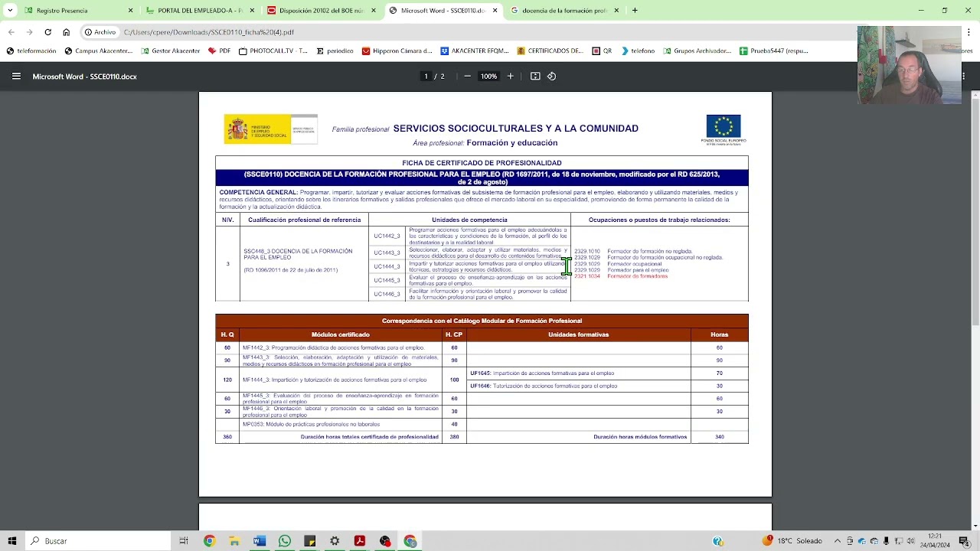Viewport: 980px width, 551px height.
Task: Open WhatsApp from the taskbar
Action: click(x=284, y=541)
